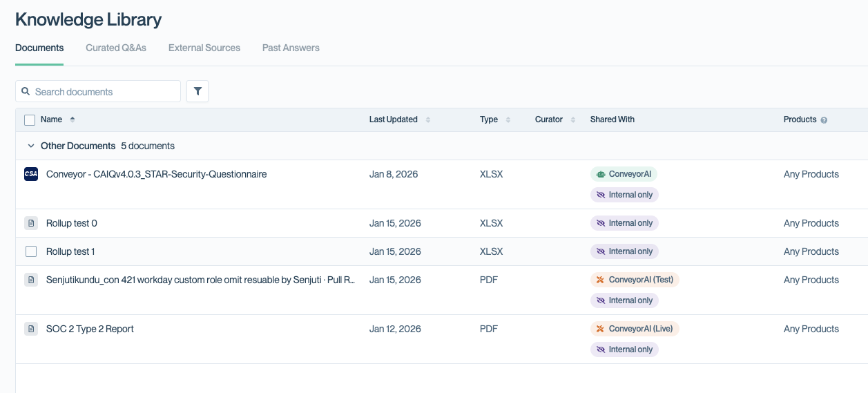
Task: Open the Conveyor CAIQ Security Questionnaire document
Action: pos(156,174)
